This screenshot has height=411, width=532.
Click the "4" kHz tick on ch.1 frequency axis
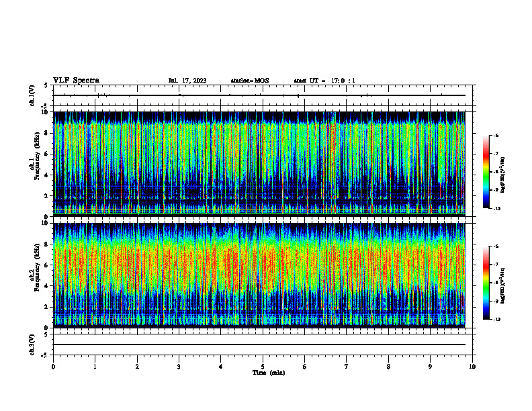47,175
